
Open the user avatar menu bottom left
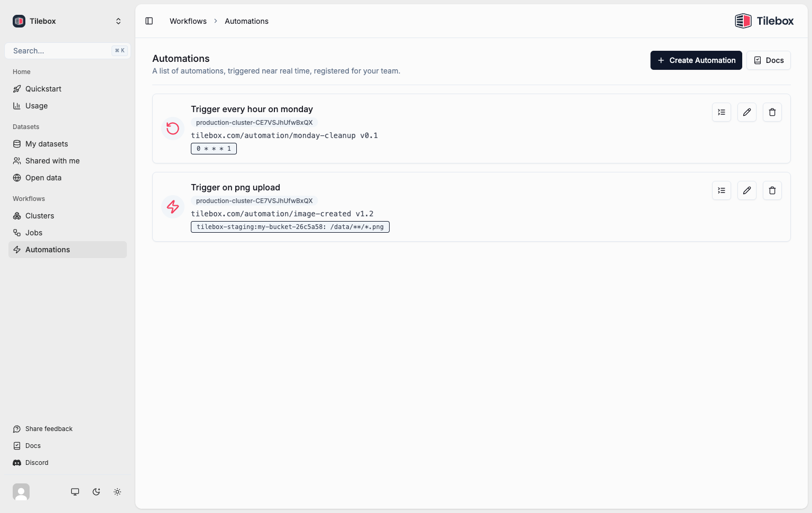click(x=21, y=492)
